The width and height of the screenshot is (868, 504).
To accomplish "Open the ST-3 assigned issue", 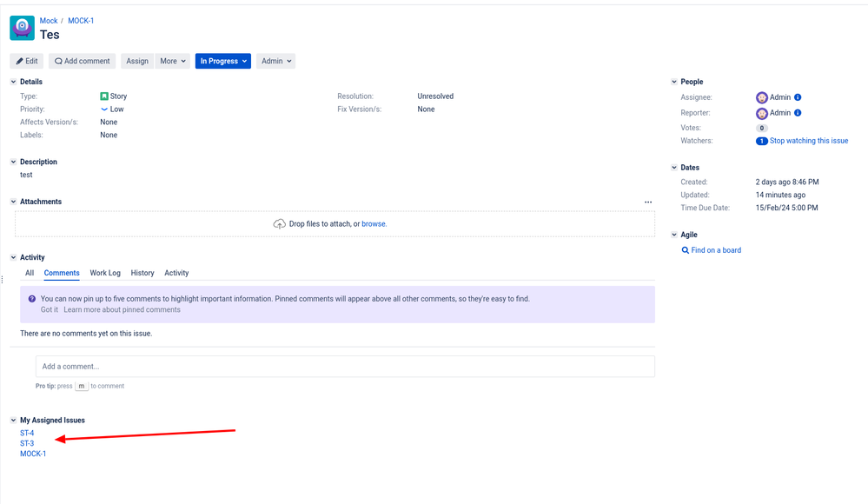I will (x=27, y=444).
